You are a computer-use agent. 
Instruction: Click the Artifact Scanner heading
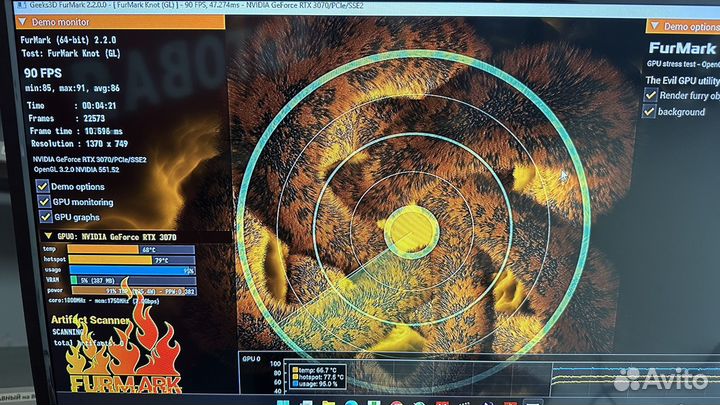(x=90, y=320)
